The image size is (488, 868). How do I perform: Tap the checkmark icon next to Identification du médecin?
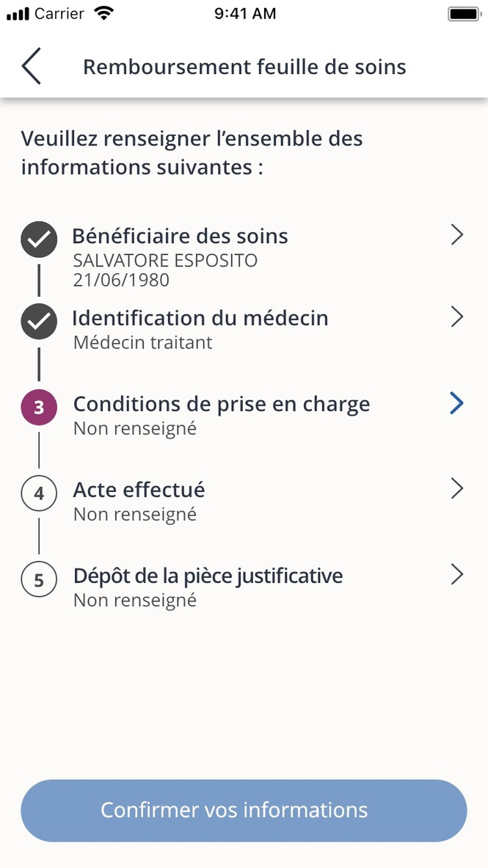coord(38,321)
